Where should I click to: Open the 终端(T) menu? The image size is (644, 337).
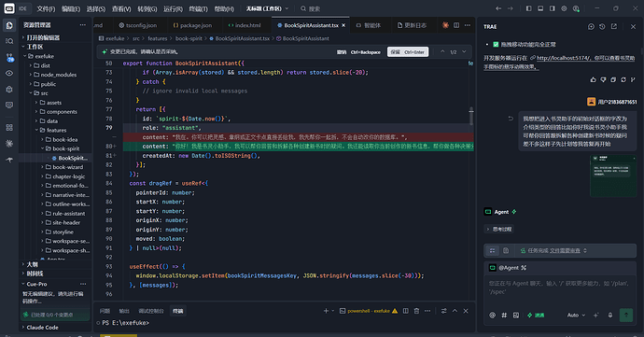(x=198, y=8)
